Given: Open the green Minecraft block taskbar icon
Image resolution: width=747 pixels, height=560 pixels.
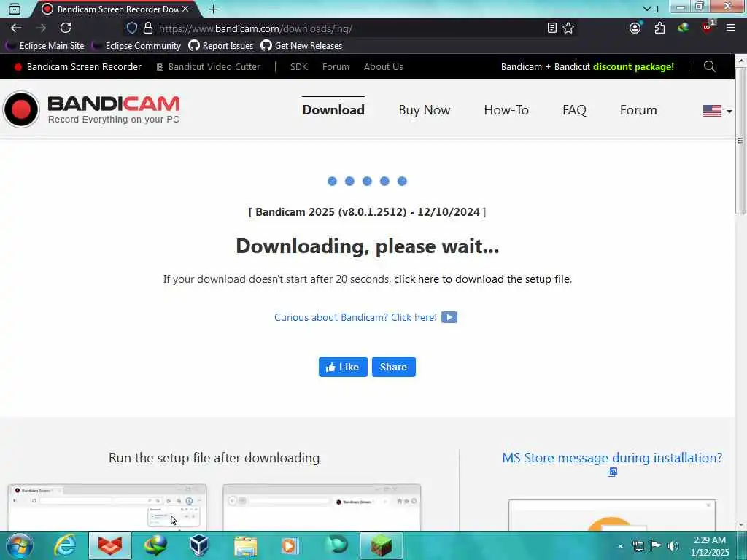Looking at the screenshot, I should (x=382, y=545).
